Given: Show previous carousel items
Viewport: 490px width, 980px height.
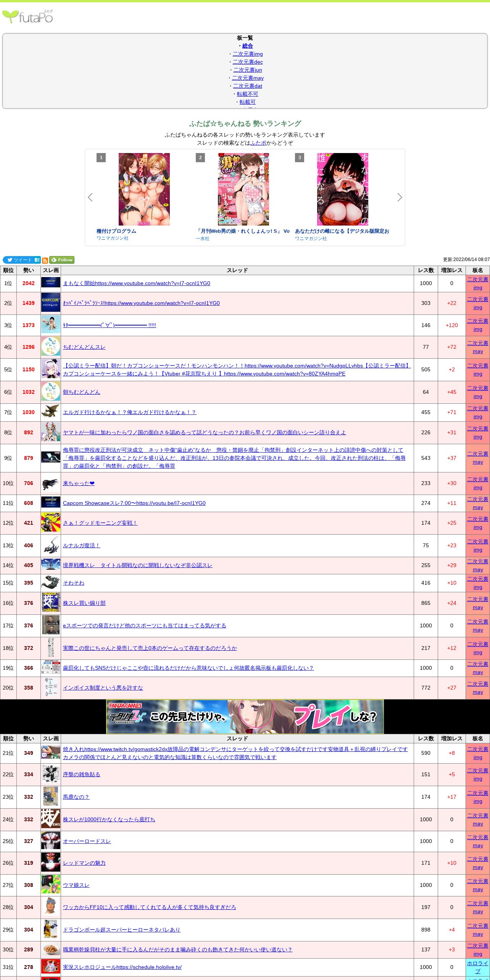Looking at the screenshot, I should pyautogui.click(x=90, y=197).
